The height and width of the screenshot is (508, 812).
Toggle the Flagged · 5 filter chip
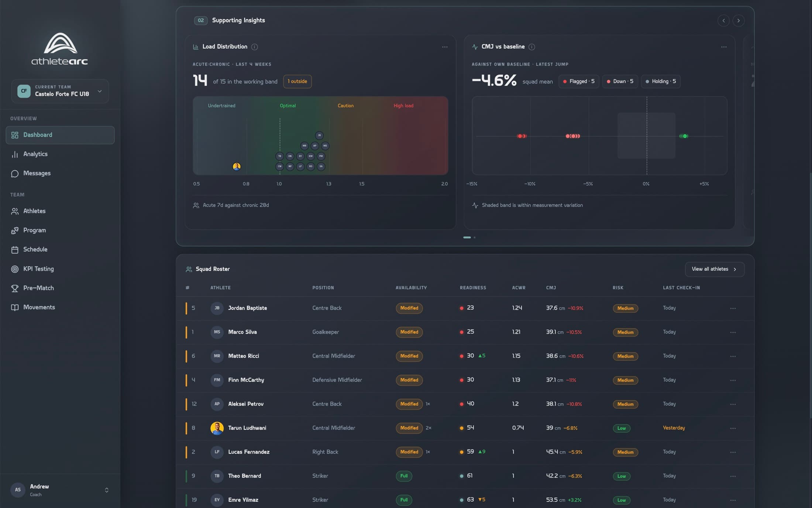coord(579,82)
